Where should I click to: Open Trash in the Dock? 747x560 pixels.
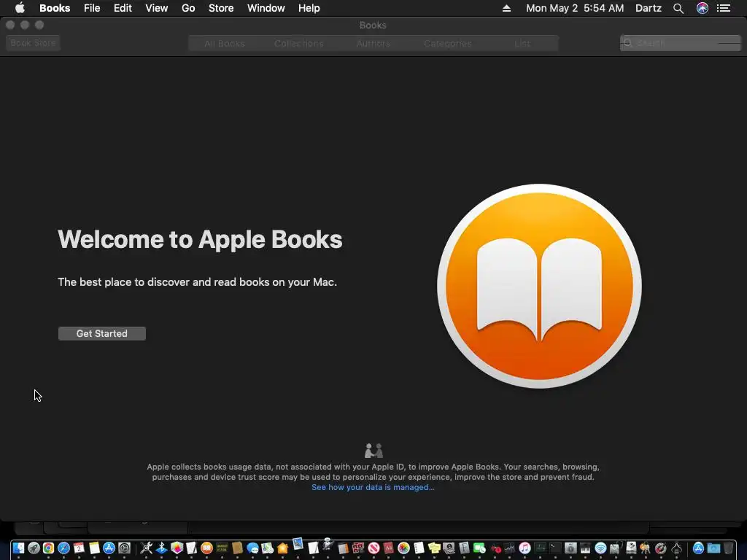(x=728, y=548)
